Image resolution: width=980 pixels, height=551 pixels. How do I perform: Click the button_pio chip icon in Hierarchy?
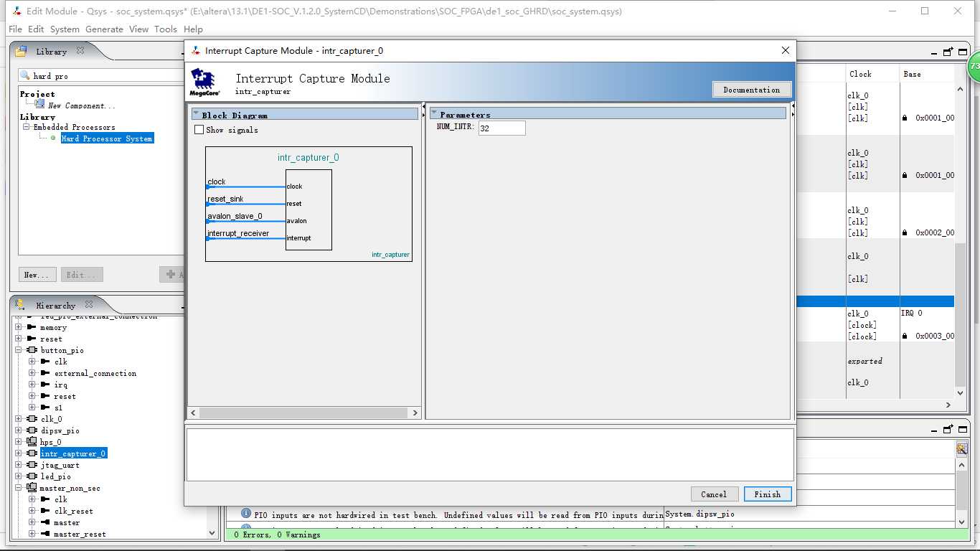[32, 350]
